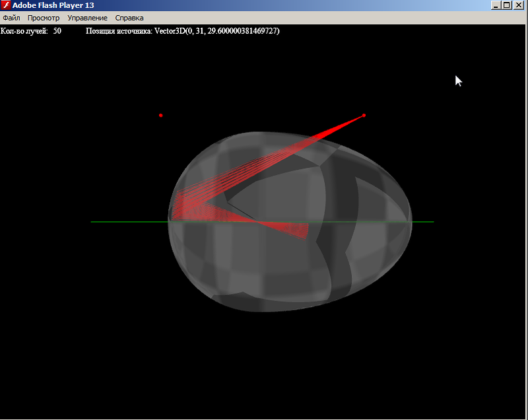The image size is (528, 420).
Task: Open the Справка menu
Action: click(x=129, y=18)
